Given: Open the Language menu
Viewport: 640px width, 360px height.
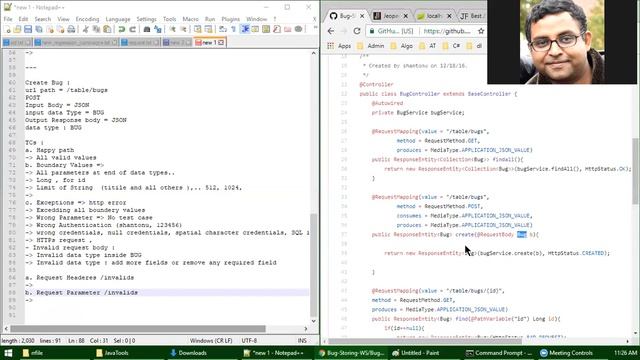Looking at the screenshot, I should click(x=118, y=19).
